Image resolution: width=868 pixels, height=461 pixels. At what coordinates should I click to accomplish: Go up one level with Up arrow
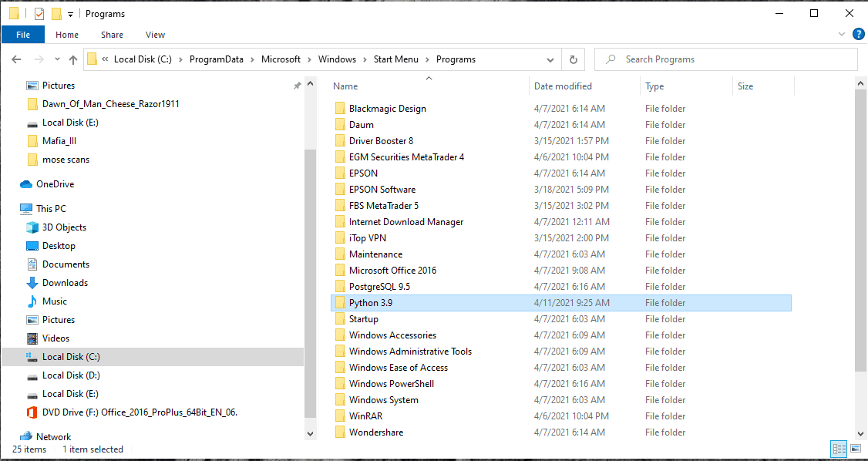[73, 59]
